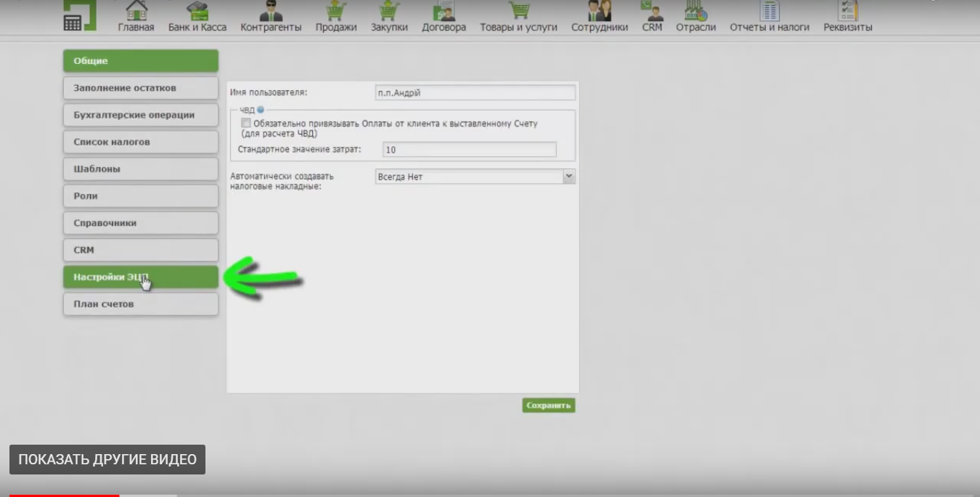980x497 pixels.
Task: Click the calculator logo icon
Action: [79, 15]
